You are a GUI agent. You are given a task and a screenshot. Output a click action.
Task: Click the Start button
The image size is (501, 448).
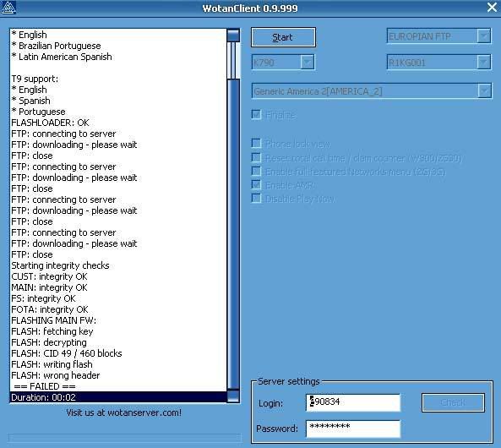pos(283,37)
